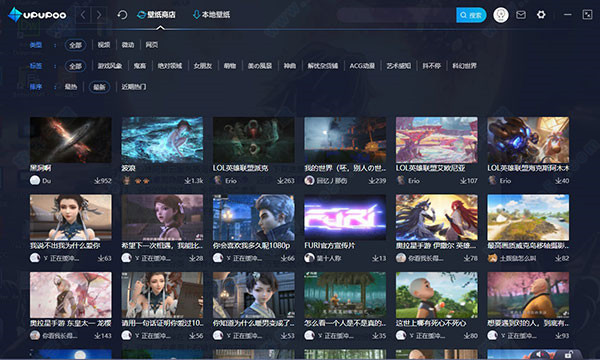Click the 回忆丿那伤 author avatar
Viewport: 600px width, 360px height.
[309, 180]
